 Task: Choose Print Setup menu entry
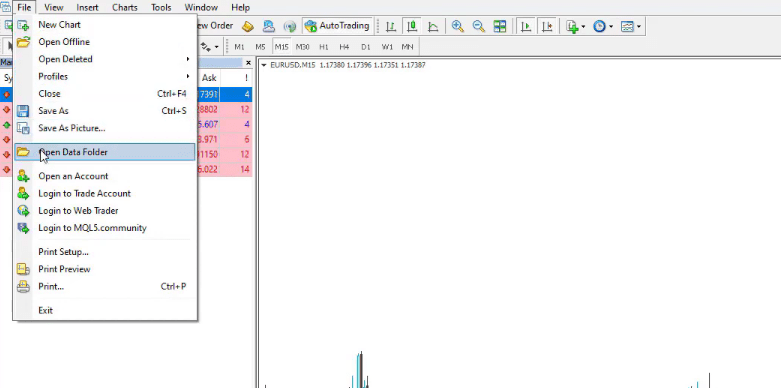(x=105, y=252)
